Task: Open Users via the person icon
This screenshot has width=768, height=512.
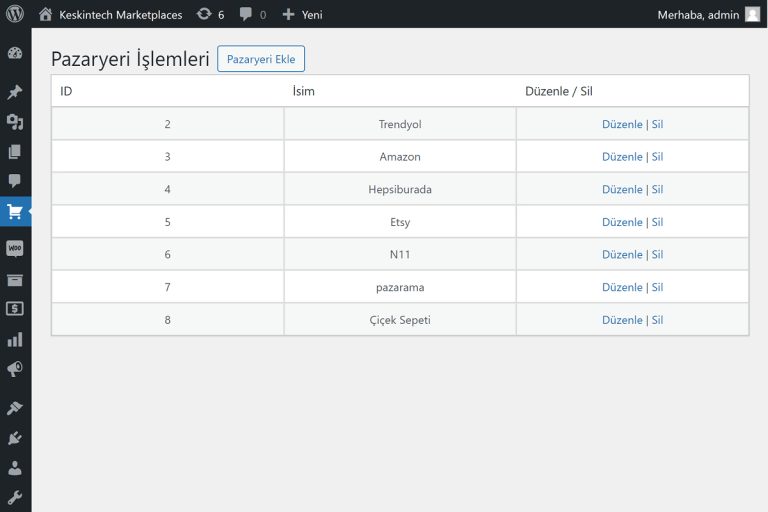Action: 15,468
